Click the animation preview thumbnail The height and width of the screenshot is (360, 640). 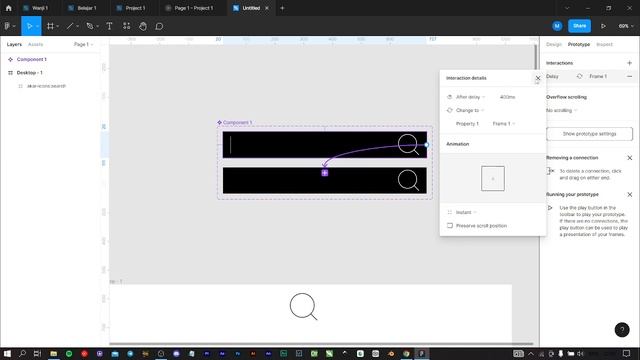[493, 178]
